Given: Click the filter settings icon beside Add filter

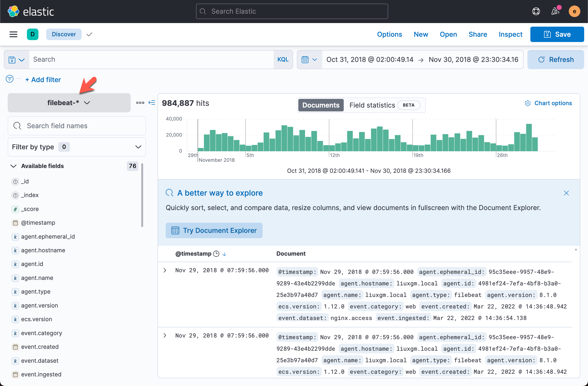Looking at the screenshot, I should pos(9,79).
